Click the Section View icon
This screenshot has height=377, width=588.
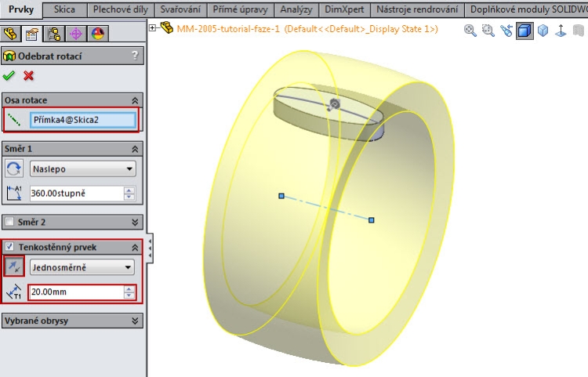524,31
